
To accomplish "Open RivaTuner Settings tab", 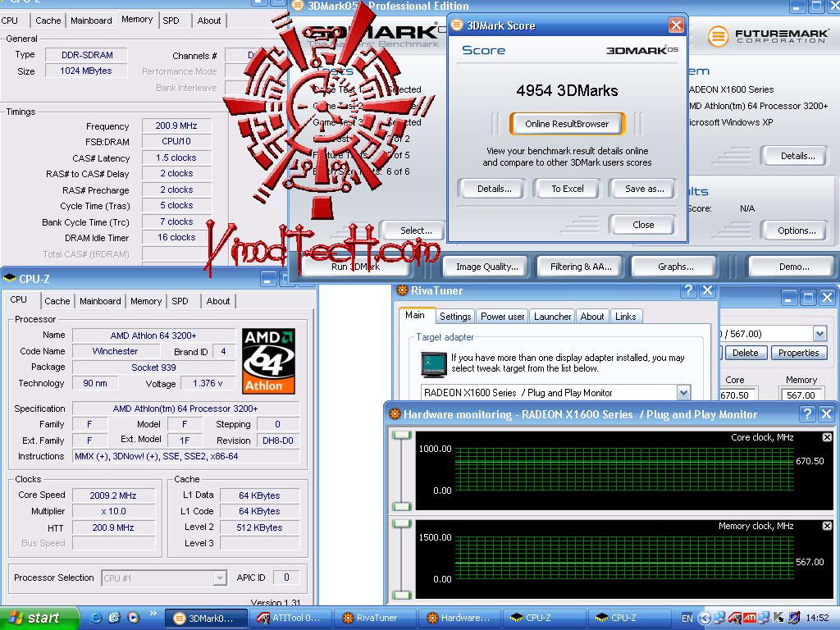I will coord(455,316).
